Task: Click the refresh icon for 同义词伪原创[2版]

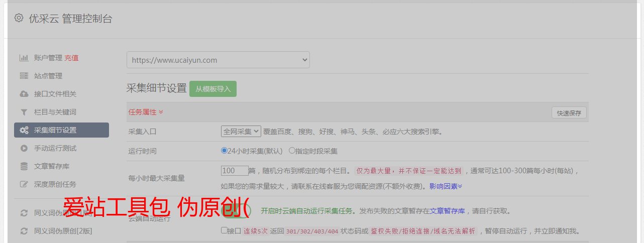Action: click(x=24, y=231)
